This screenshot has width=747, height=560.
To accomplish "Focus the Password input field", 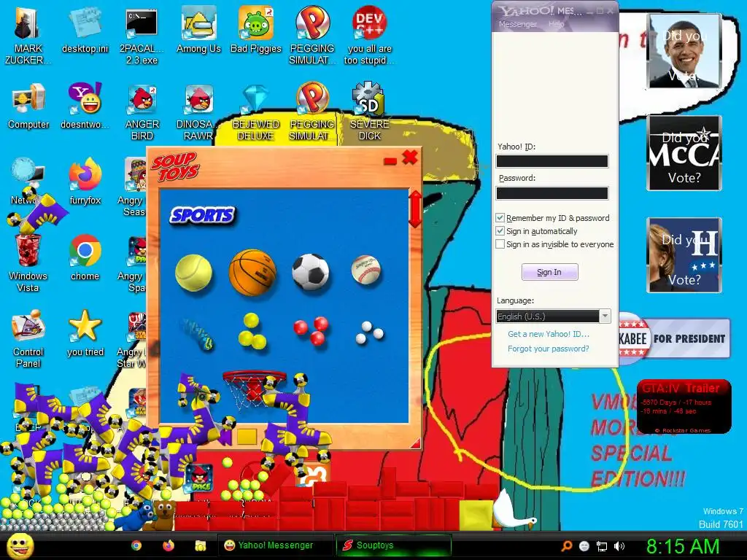I will [552, 192].
